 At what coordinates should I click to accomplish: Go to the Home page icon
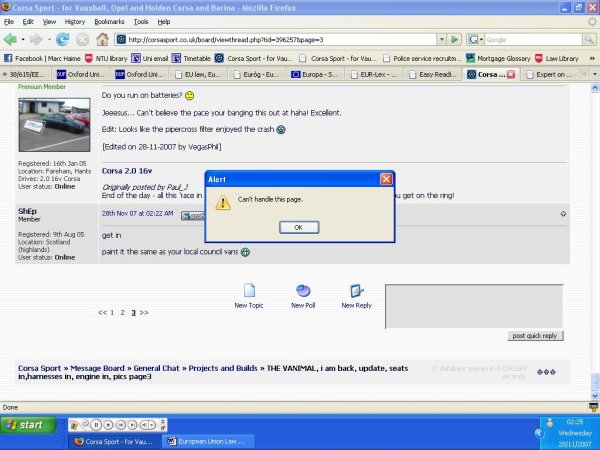(x=103, y=39)
